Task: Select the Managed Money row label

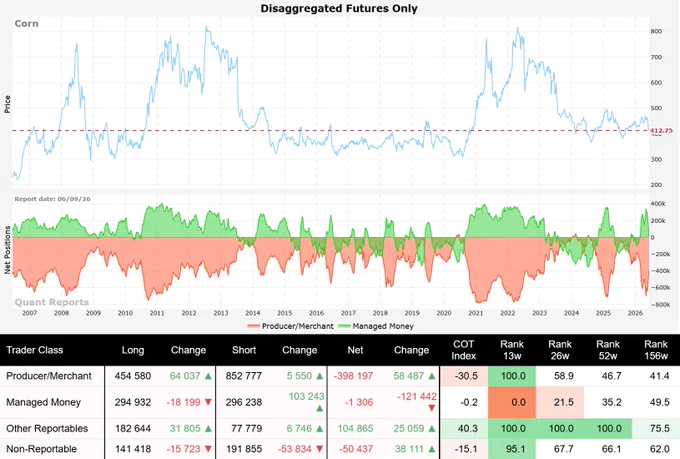Action: 43,403
